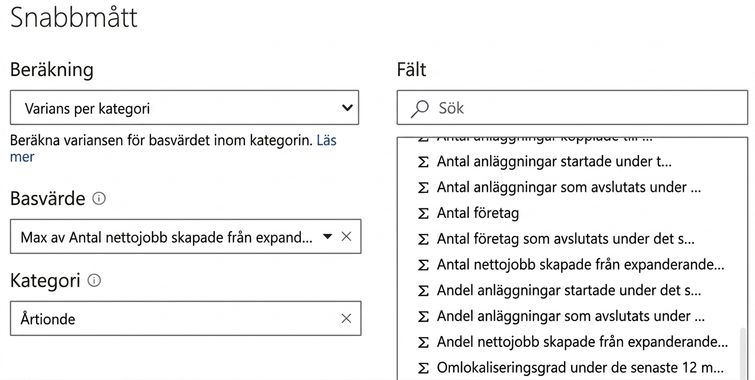Open the Läs mer link
The height and width of the screenshot is (380, 755).
(173, 148)
